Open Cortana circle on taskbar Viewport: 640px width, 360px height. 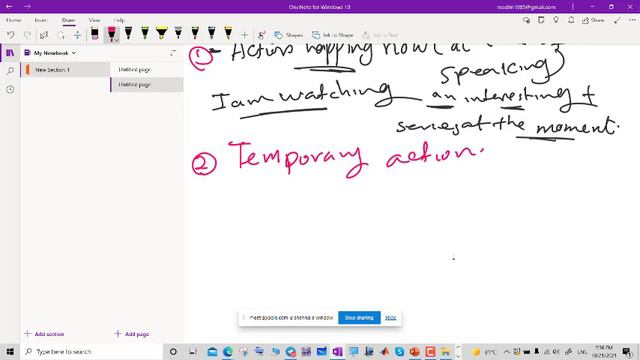(x=173, y=351)
